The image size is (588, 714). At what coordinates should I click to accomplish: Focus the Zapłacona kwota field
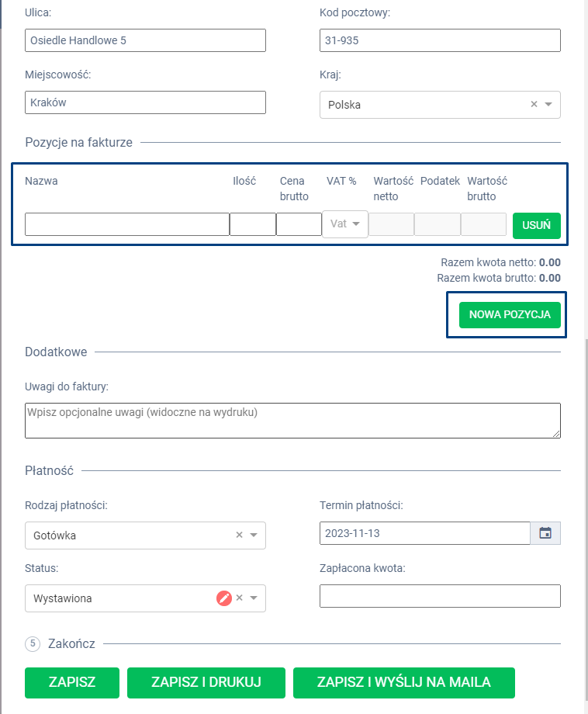click(439, 596)
